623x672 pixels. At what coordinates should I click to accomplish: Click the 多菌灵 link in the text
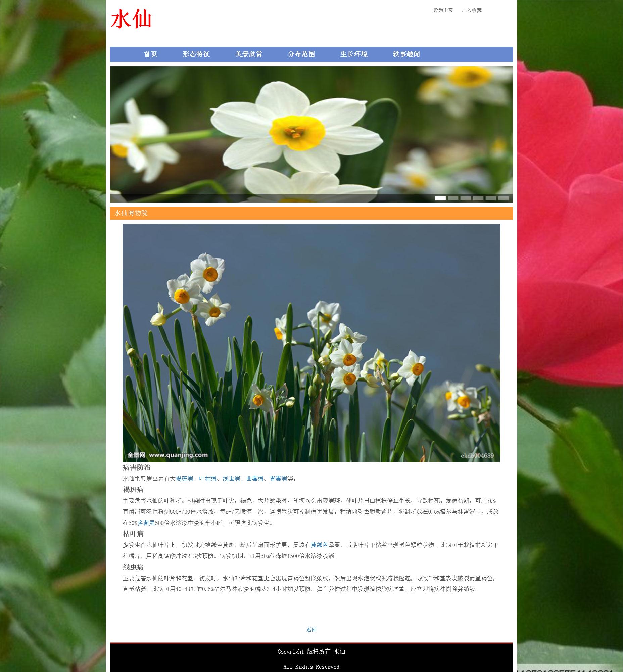(146, 523)
